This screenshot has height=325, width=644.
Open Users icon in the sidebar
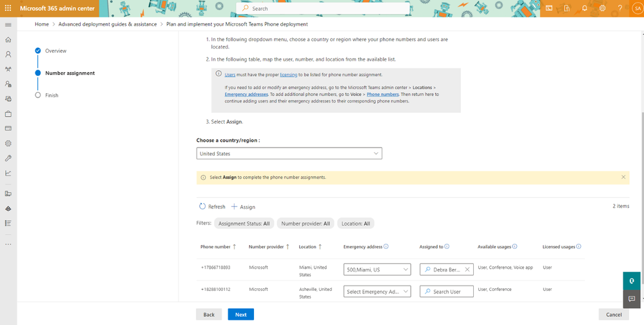(x=8, y=54)
